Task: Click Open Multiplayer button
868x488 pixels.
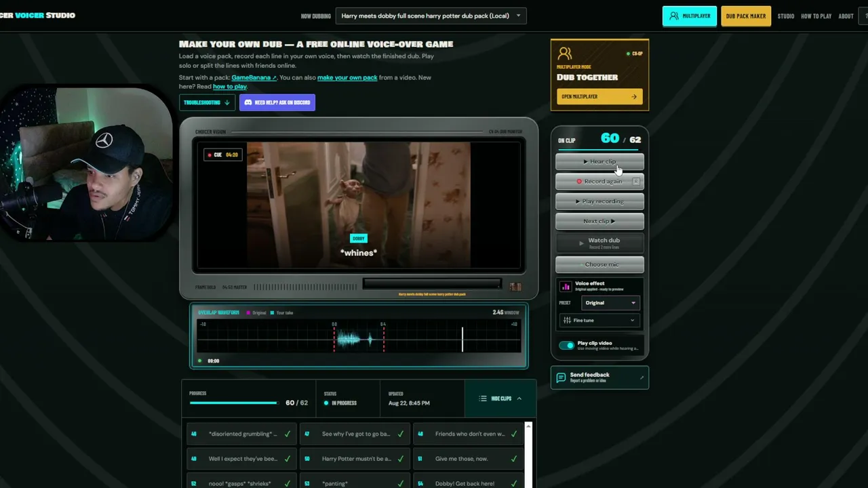Action: pos(599,96)
